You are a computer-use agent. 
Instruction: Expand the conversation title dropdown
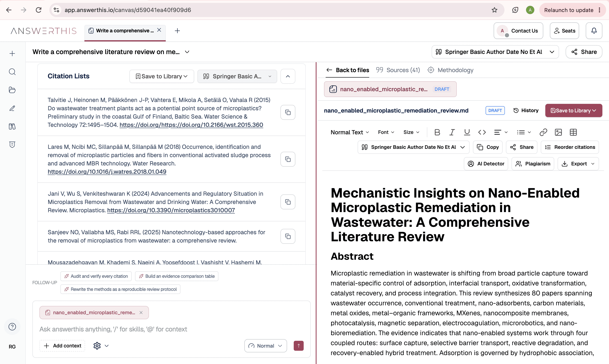point(187,52)
